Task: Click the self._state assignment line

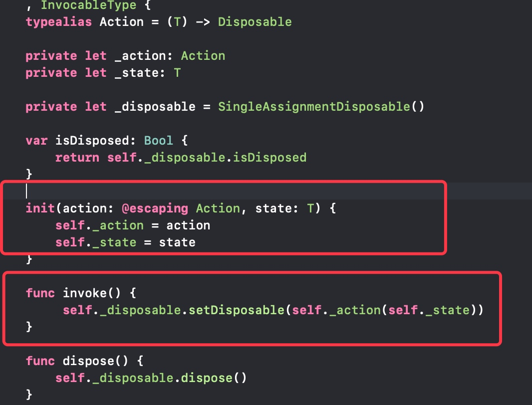Action: pyautogui.click(x=125, y=242)
